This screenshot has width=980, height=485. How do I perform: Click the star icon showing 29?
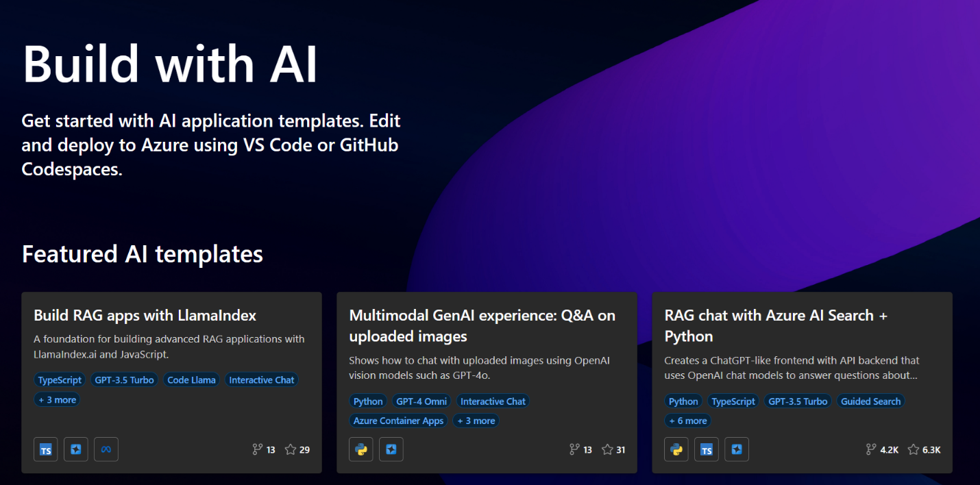point(291,450)
